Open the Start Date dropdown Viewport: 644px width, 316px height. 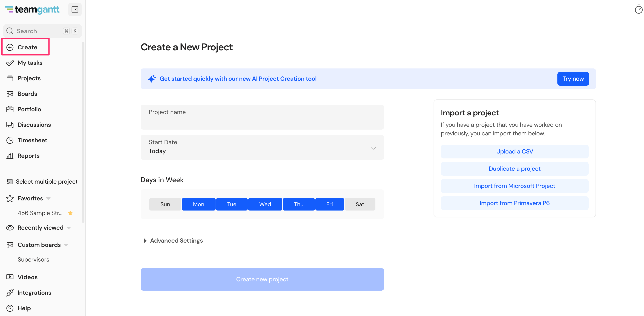262,147
